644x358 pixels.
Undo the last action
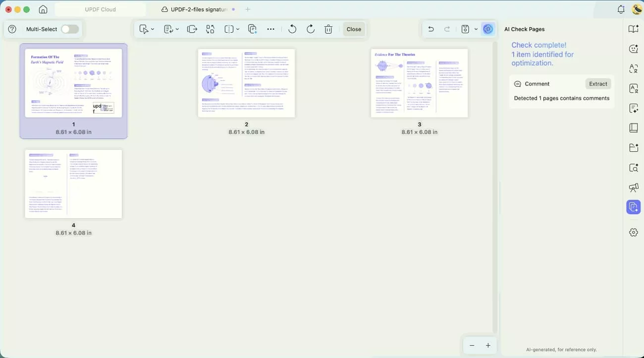(x=430, y=29)
